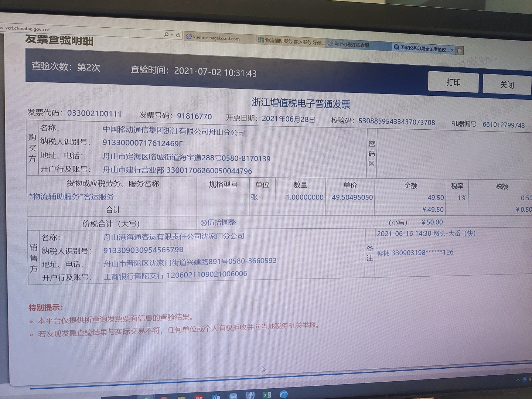Click buyer name 中国移动通信集团浙江有限公司舟山分公司
The height and width of the screenshot is (399, 532).
tap(174, 131)
